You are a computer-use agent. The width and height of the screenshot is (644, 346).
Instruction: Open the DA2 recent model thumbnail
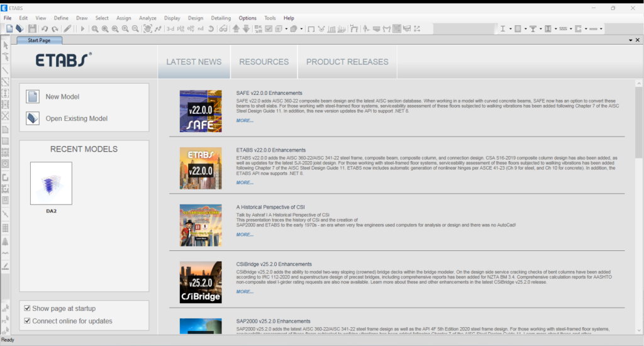pos(51,183)
